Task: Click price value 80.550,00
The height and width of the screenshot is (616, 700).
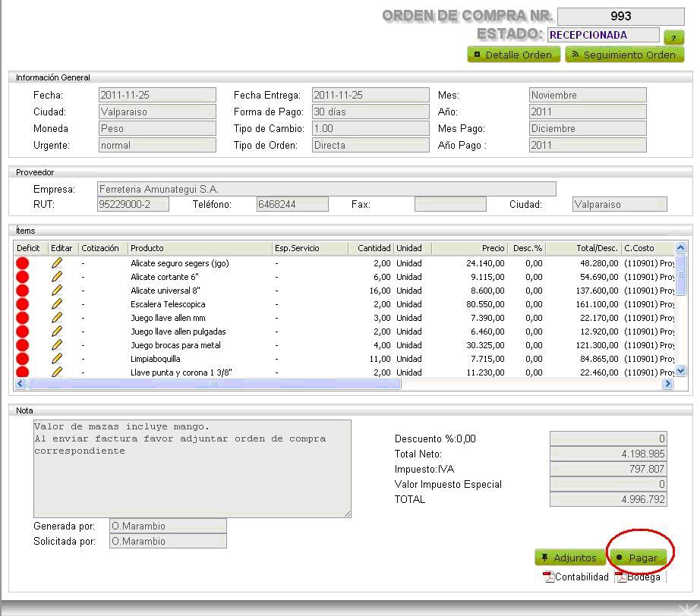Action: pos(485,304)
